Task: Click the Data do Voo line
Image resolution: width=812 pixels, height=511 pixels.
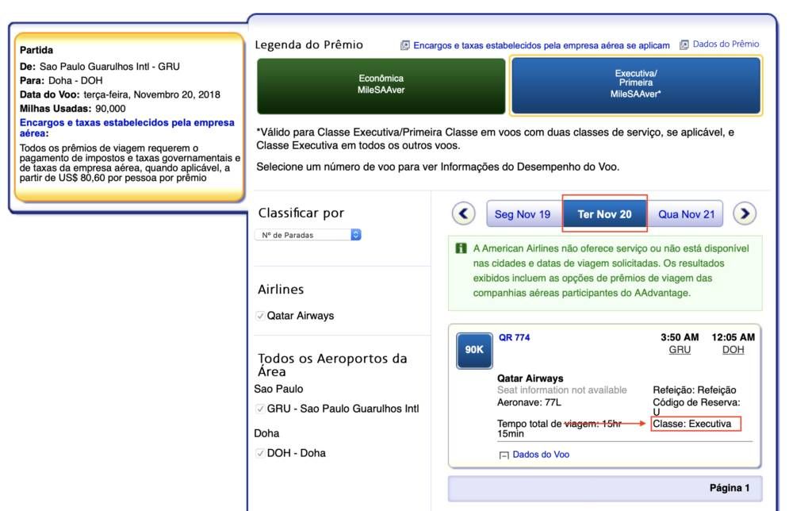Action: point(120,95)
